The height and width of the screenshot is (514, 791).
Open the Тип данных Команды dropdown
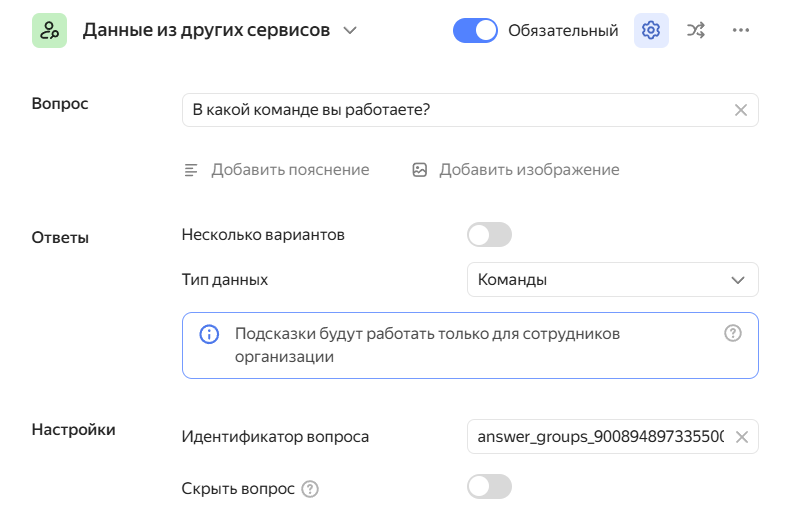click(612, 280)
